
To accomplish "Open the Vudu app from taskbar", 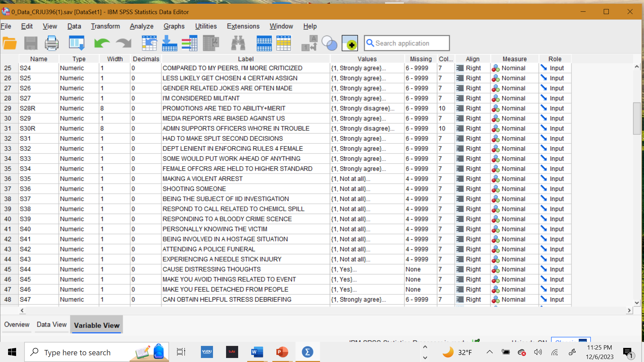I will pyautogui.click(x=207, y=352).
